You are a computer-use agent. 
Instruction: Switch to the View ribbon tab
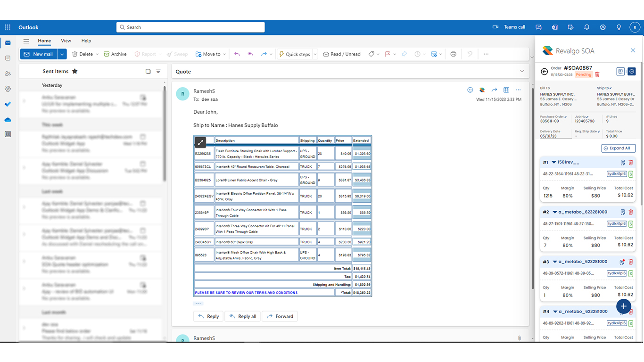tap(66, 41)
